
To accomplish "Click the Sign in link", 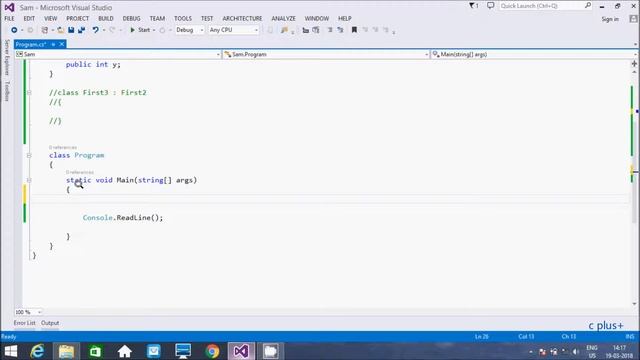I will pos(610,19).
